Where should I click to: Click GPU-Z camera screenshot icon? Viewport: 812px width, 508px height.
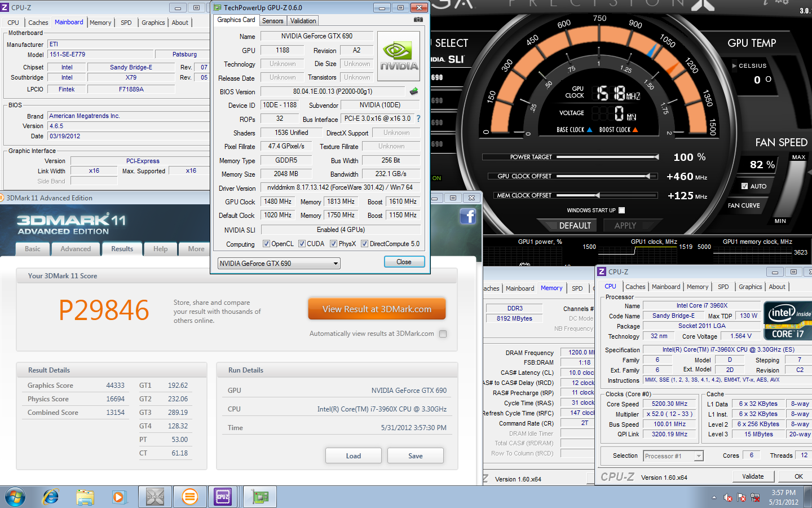(418, 20)
